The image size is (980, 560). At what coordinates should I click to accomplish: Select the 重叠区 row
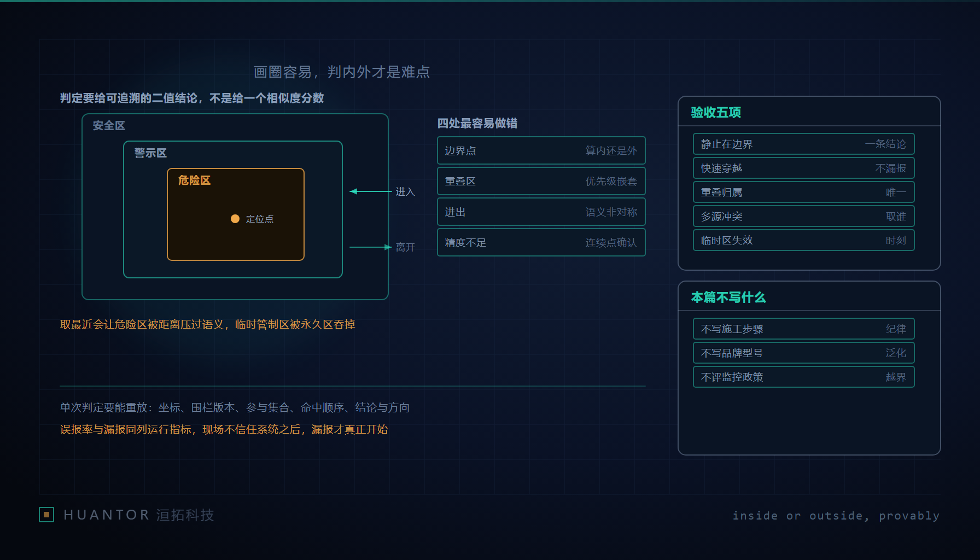pos(541,181)
